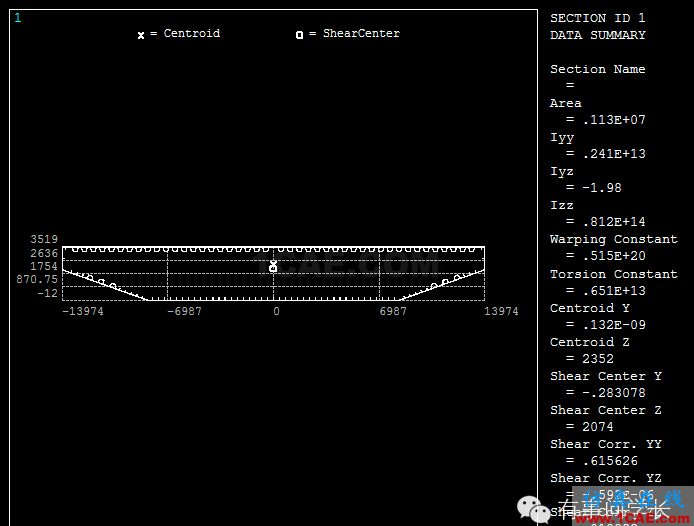Click the "Warping Constant" label

click(613, 240)
